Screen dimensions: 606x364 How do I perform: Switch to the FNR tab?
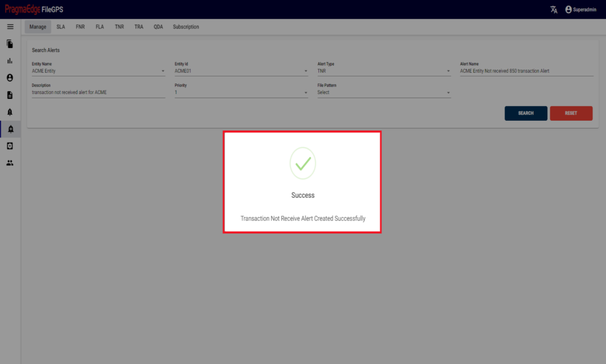tap(80, 27)
